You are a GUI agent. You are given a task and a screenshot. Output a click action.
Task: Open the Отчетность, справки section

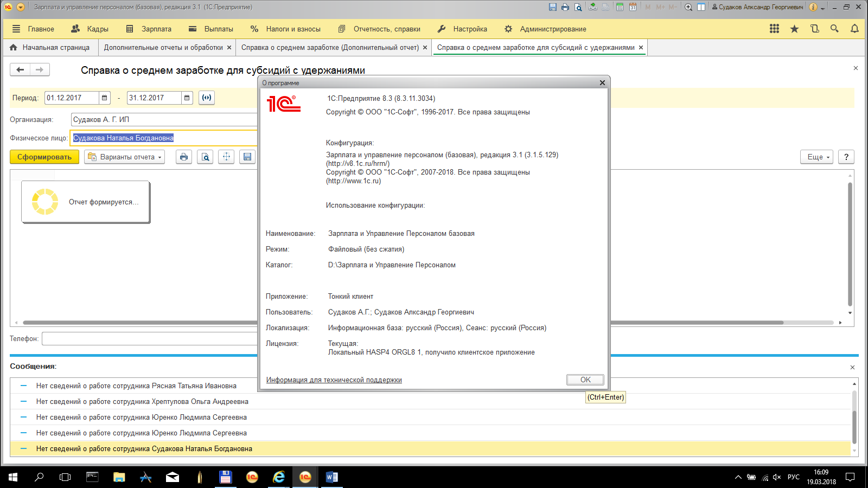379,29
